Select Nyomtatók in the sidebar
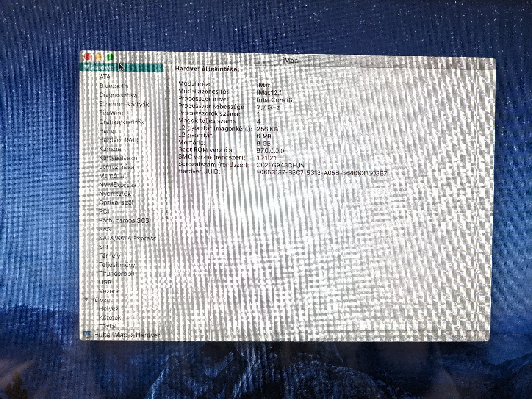532x399 pixels. (x=115, y=194)
